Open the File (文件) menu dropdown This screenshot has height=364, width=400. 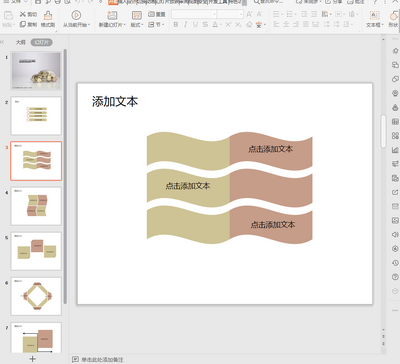point(15,2)
